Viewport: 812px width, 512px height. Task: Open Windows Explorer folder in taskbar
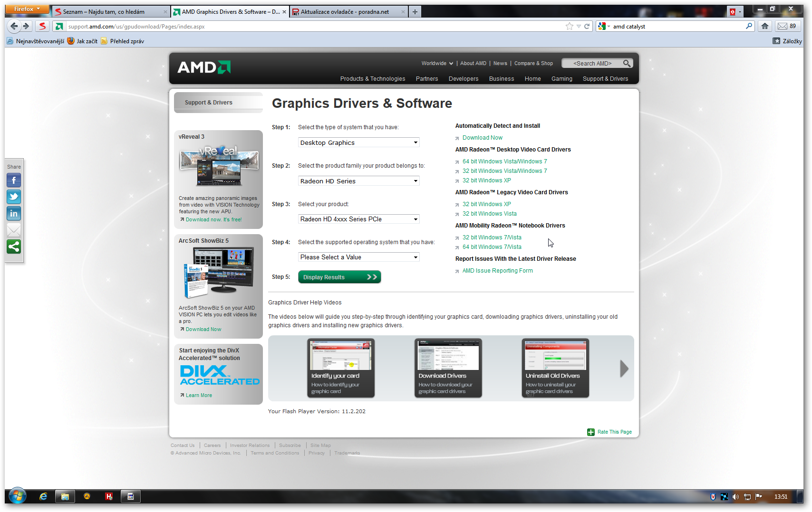(65, 496)
